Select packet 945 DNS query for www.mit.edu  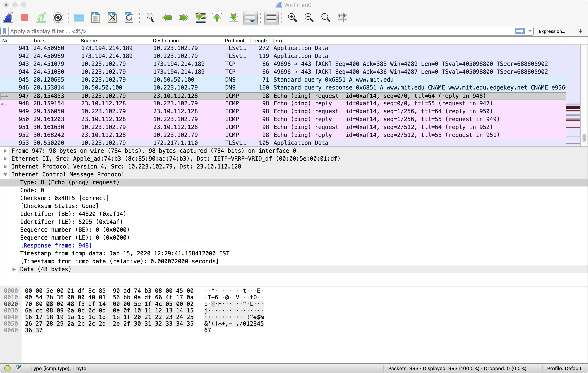pyautogui.click(x=283, y=80)
